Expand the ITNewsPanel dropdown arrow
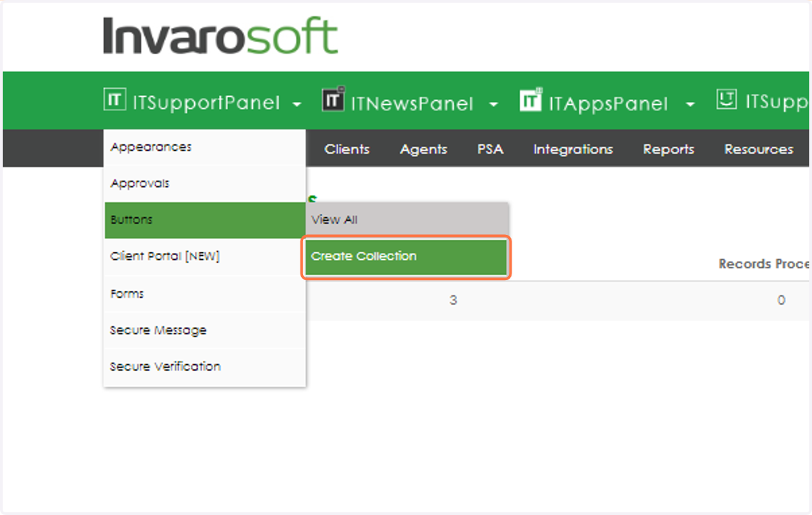The height and width of the screenshot is (515, 812). [493, 105]
